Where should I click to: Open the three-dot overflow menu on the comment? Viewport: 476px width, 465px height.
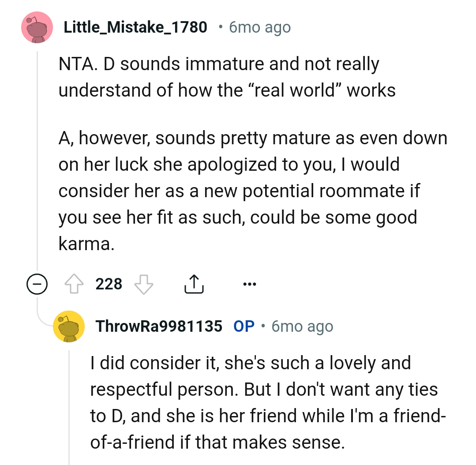(x=249, y=285)
